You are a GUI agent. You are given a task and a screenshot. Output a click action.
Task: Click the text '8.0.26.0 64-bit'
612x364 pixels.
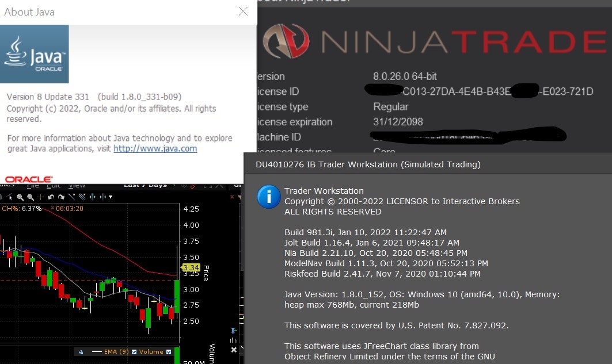[x=405, y=76]
